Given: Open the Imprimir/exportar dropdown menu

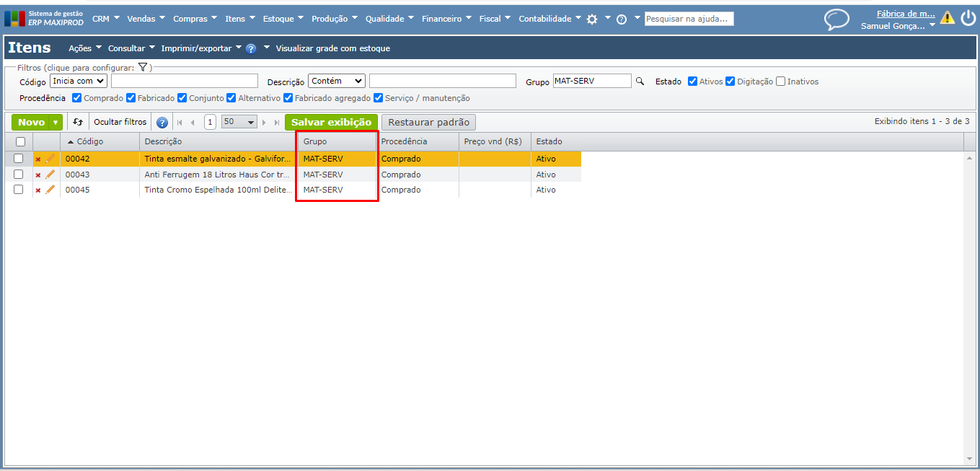Looking at the screenshot, I should [201, 48].
